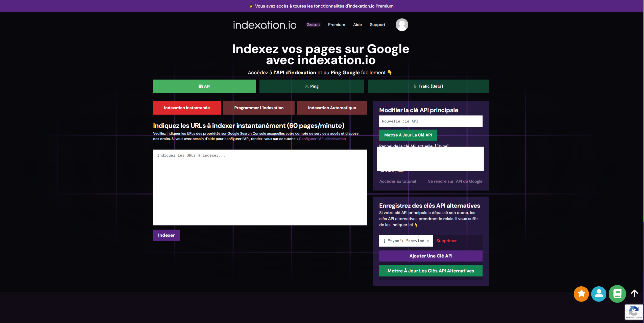Focus the Nouvelle clé API input field
Screen dimensions: 644x323
[x=431, y=121]
